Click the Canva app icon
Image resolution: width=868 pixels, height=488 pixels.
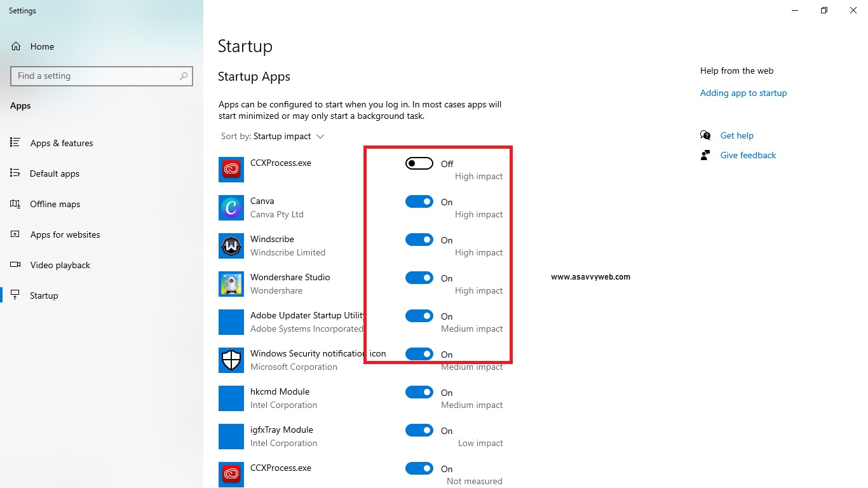[231, 208]
